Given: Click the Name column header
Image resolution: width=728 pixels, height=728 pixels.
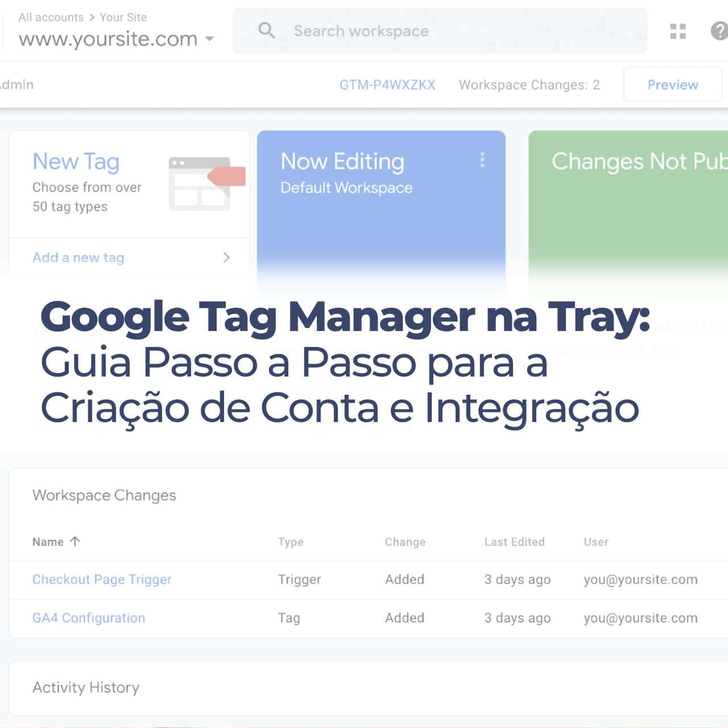Looking at the screenshot, I should pos(48,541).
